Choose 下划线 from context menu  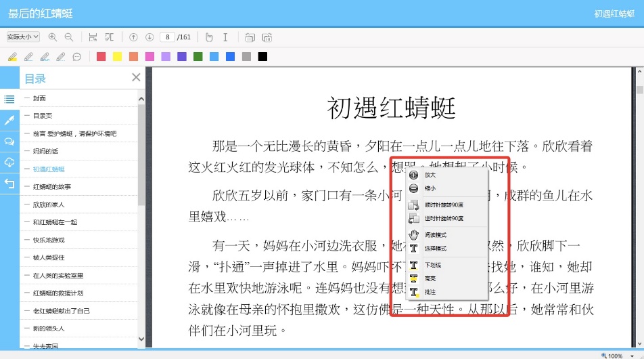(447, 266)
